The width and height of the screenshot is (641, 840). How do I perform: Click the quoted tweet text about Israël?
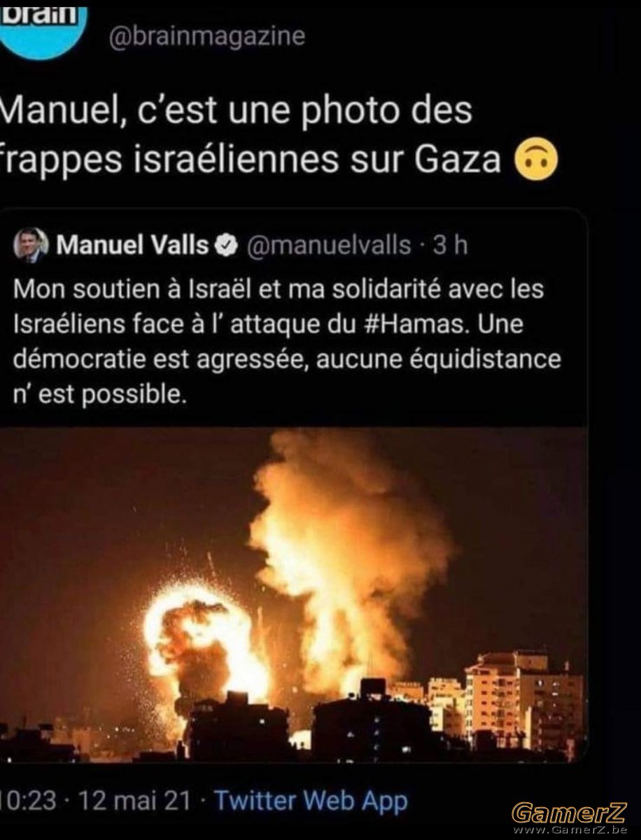point(288,341)
